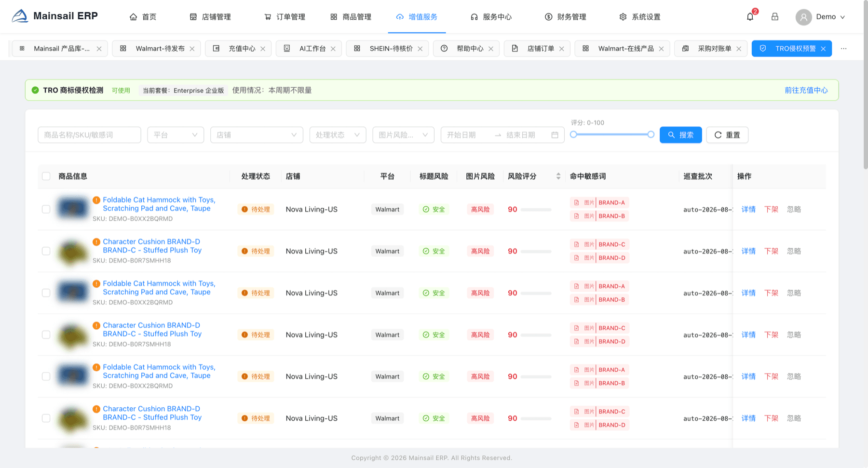Screen dimensions: 868x468
Task: Open the first Foldable Cat Hammock title link
Action: [159, 204]
